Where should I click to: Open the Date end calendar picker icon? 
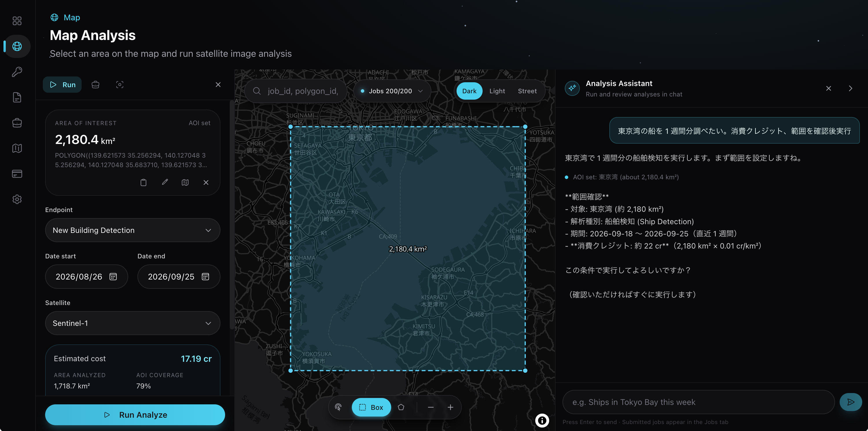[x=205, y=277]
